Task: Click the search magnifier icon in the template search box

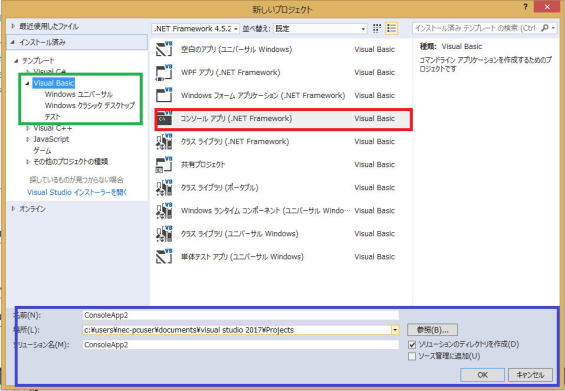Action: pos(544,28)
